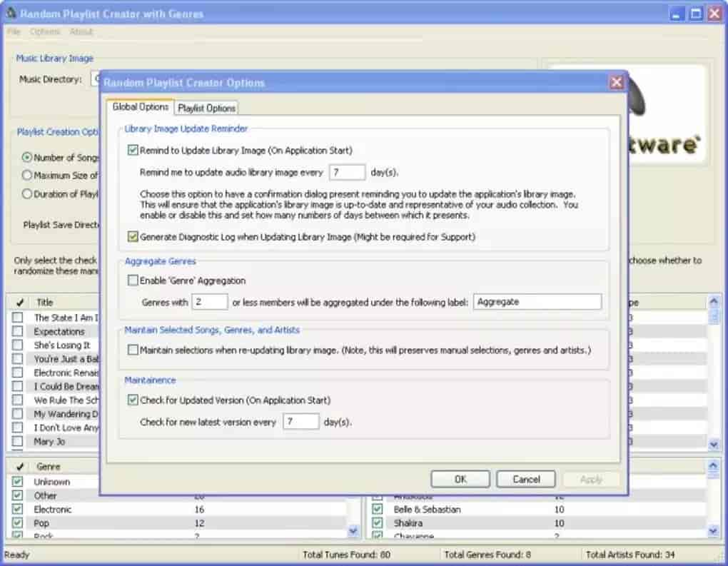The height and width of the screenshot is (566, 728).
Task: Switch to the Playlist Options tab
Action: [206, 108]
